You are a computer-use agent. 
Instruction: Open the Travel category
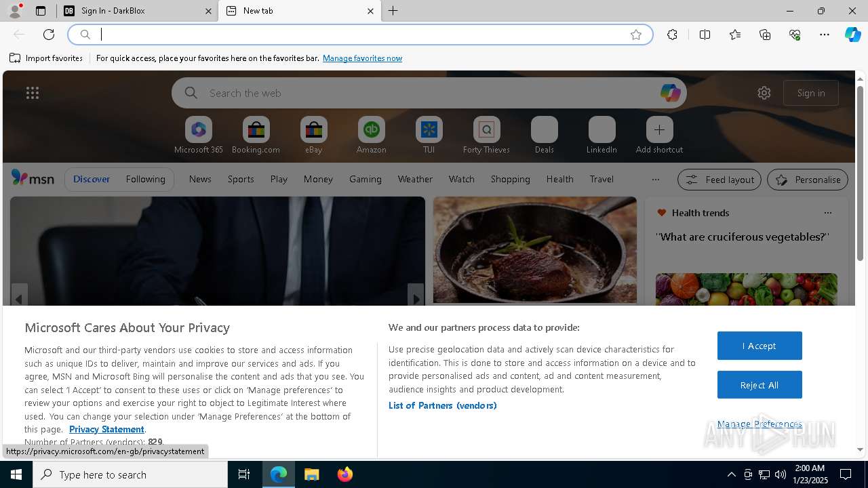point(601,179)
